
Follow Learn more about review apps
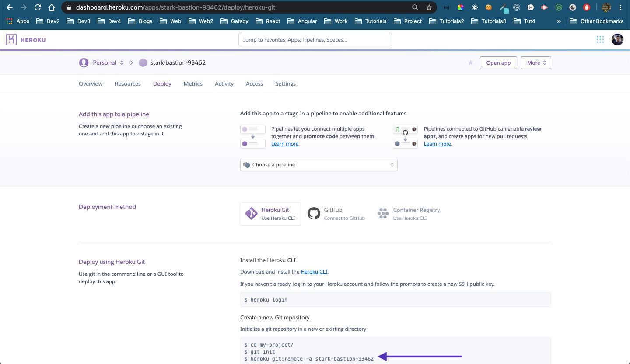coord(437,144)
